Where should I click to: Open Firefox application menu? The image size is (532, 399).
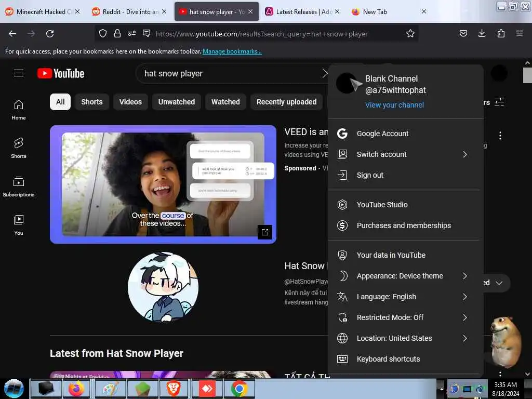point(519,33)
